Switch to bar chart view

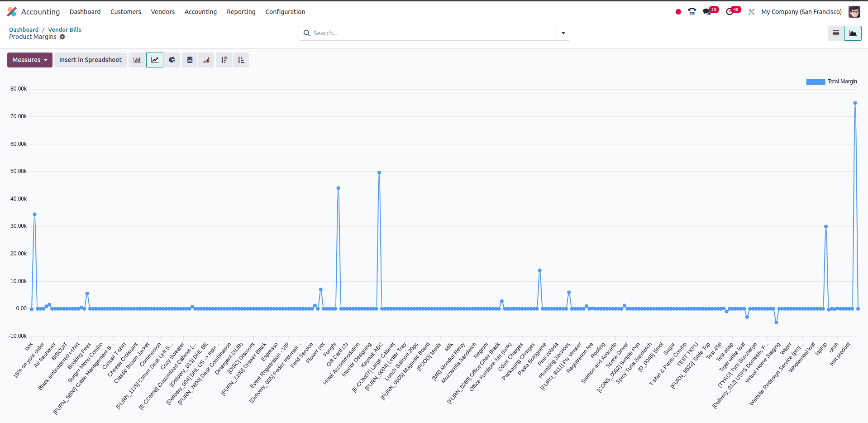(137, 60)
